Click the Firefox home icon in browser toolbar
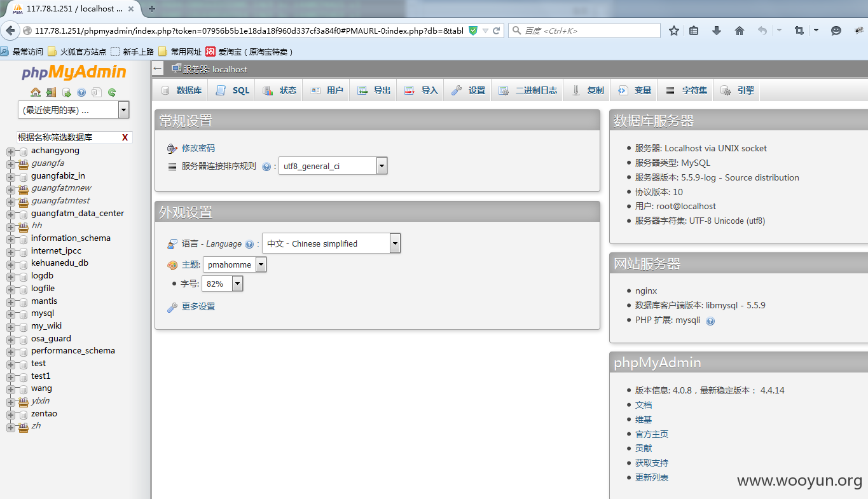 click(x=739, y=31)
